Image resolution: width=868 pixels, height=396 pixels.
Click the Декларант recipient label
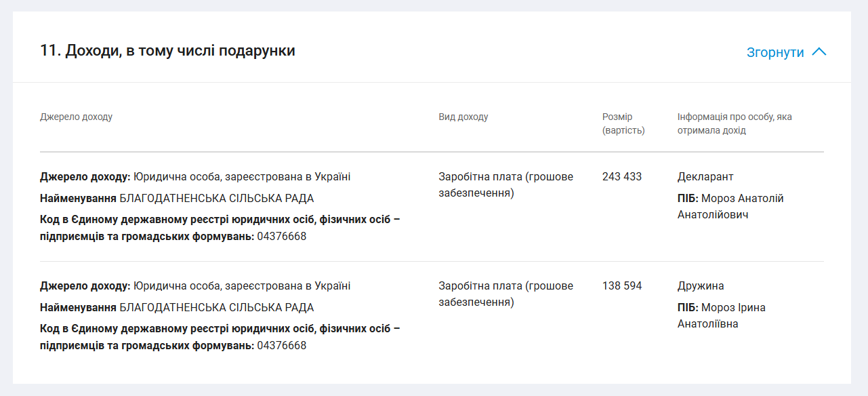pos(705,177)
